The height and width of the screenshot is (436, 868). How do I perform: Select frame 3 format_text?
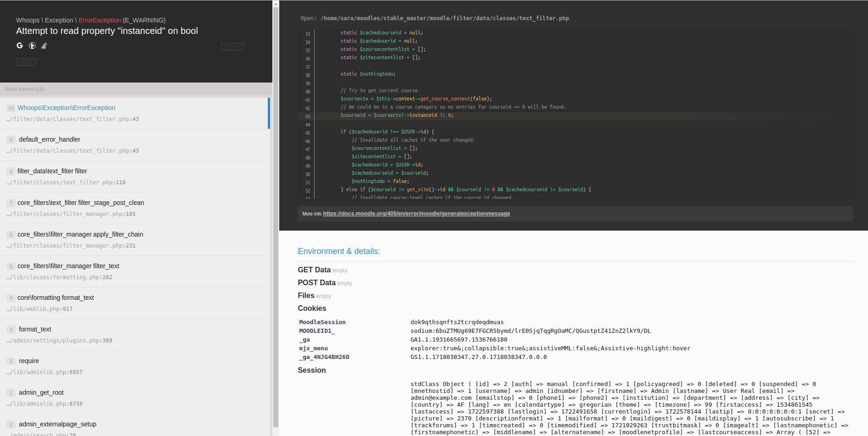[135, 335]
